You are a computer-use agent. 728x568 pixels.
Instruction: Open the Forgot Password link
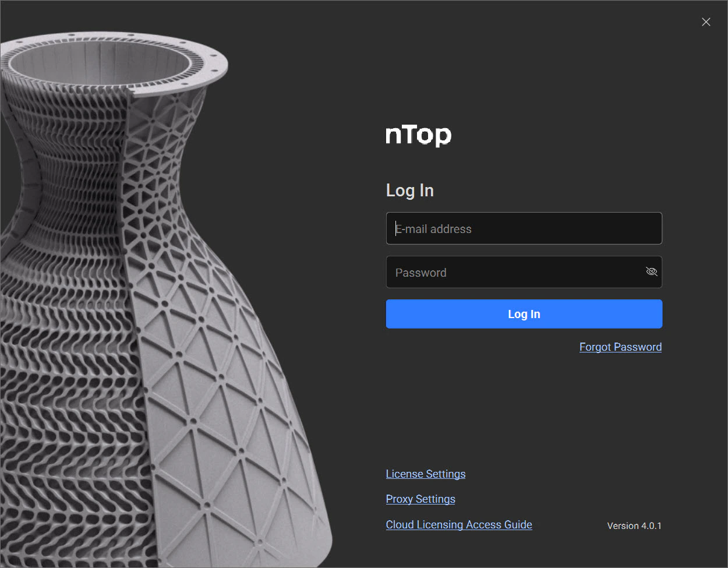pyautogui.click(x=620, y=347)
